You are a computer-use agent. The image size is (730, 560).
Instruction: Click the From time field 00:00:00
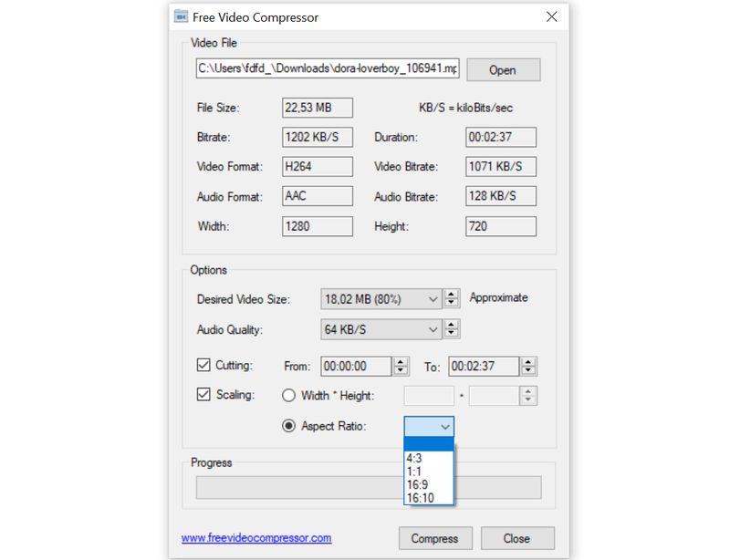[x=356, y=367]
